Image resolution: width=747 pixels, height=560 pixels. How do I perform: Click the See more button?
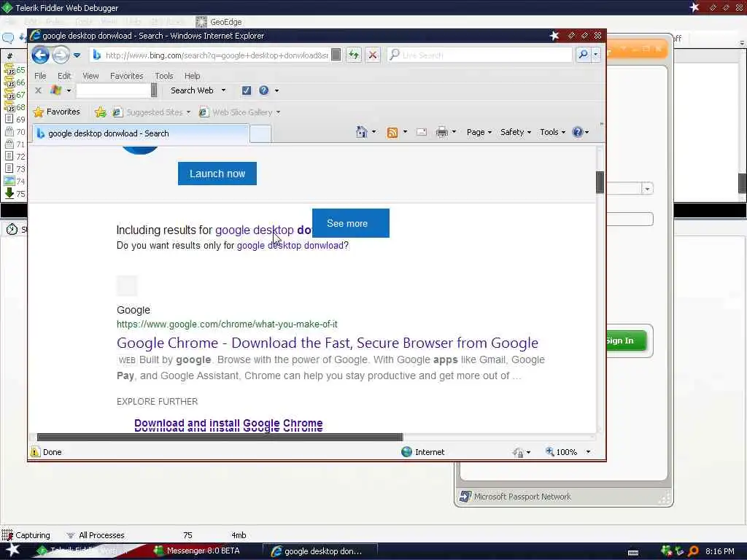tap(351, 223)
